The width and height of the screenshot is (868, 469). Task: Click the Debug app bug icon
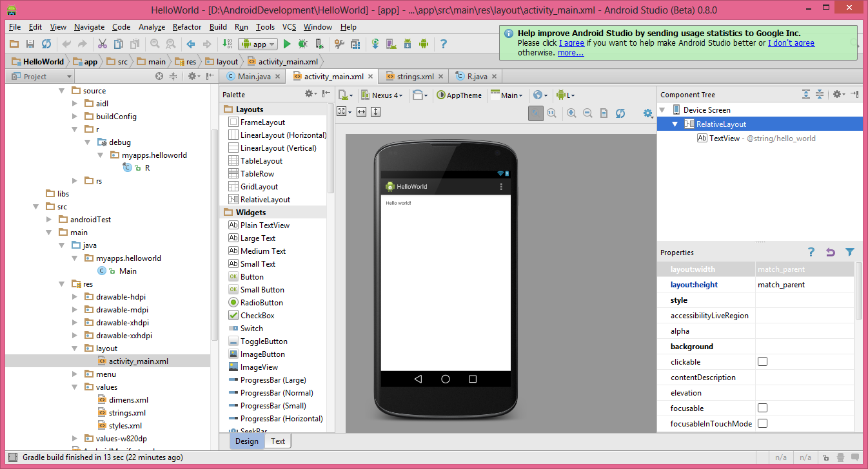click(302, 44)
